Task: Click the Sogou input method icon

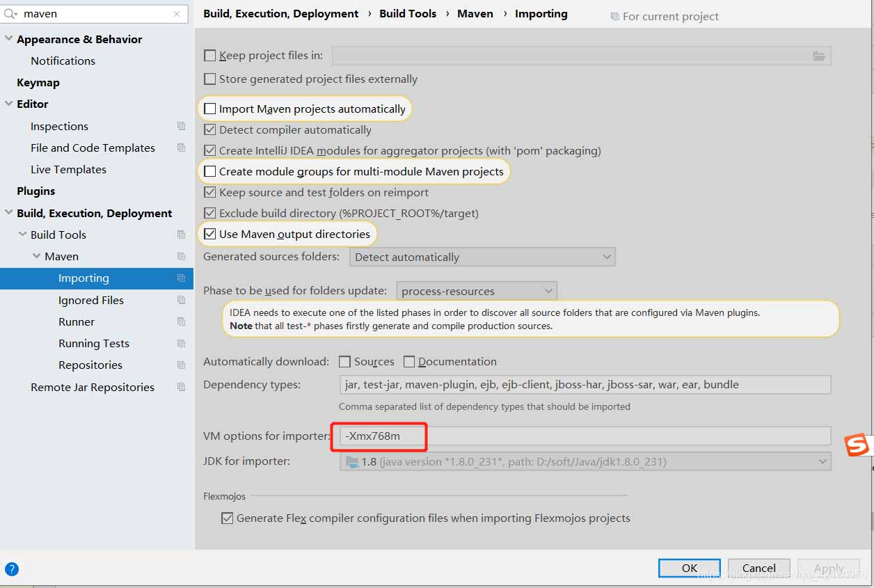Action: click(857, 445)
